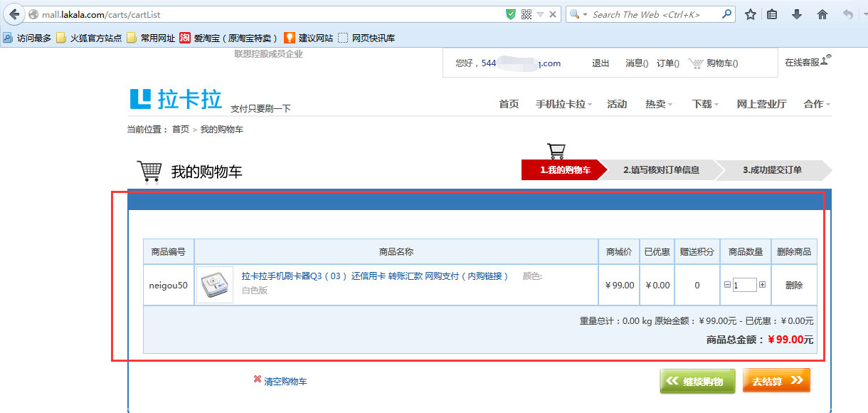Click the quantity input field
Image resolution: width=868 pixels, height=413 pixels.
[x=745, y=285]
